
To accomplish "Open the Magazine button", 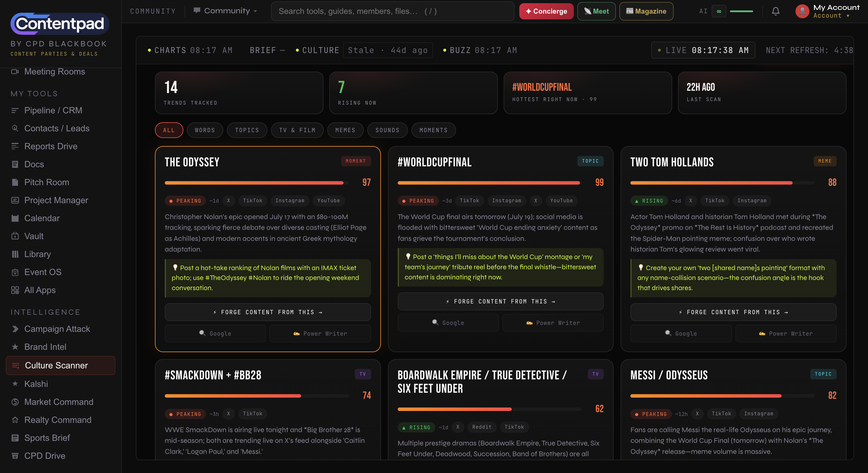I will click(646, 11).
